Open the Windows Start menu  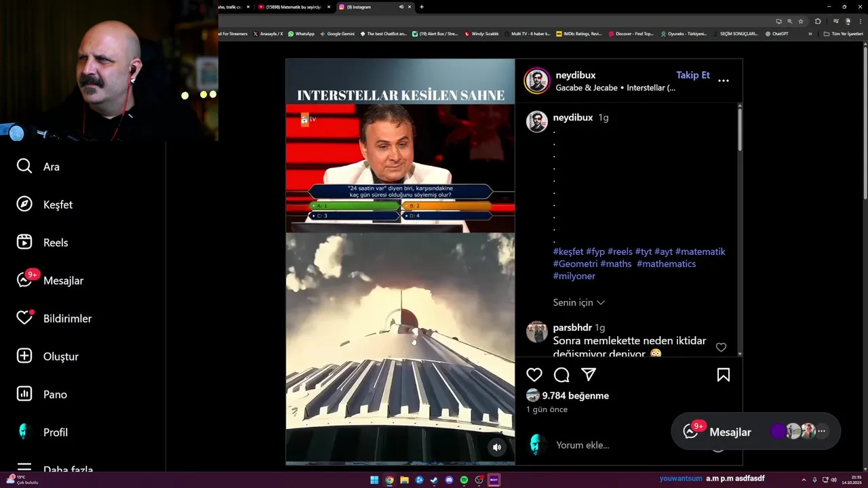pyautogui.click(x=374, y=480)
